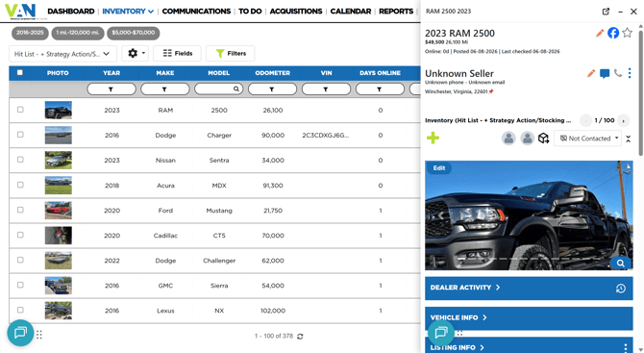Check the 2018 Acura MDX row checkbox
The width and height of the screenshot is (644, 353).
pyautogui.click(x=20, y=185)
